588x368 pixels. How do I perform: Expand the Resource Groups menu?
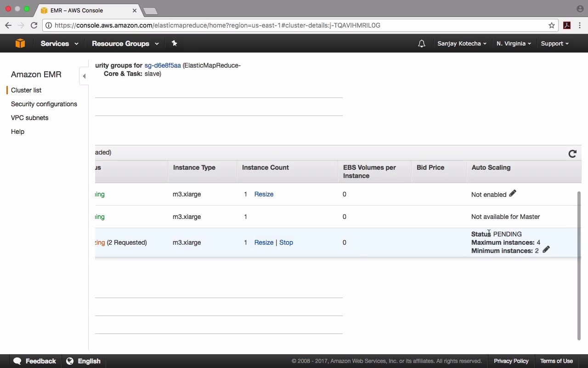point(125,44)
